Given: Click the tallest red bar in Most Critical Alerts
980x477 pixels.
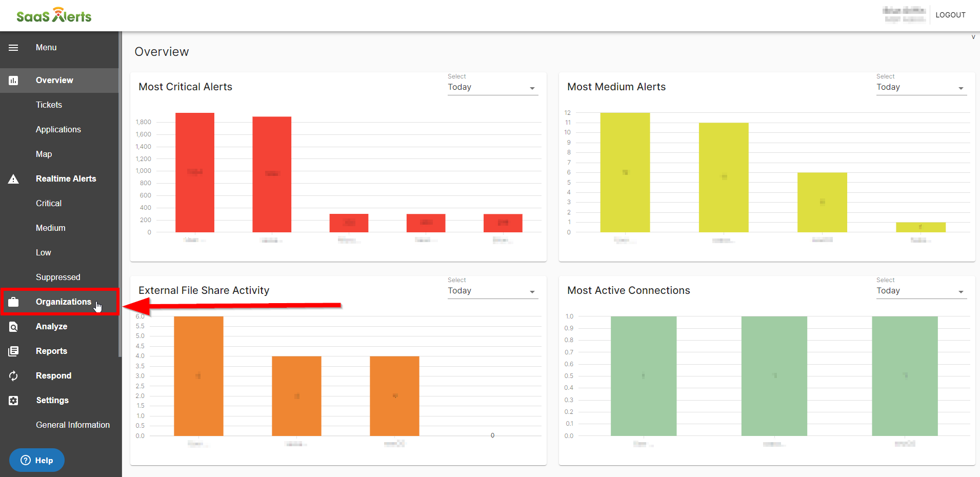Looking at the screenshot, I should point(195,172).
